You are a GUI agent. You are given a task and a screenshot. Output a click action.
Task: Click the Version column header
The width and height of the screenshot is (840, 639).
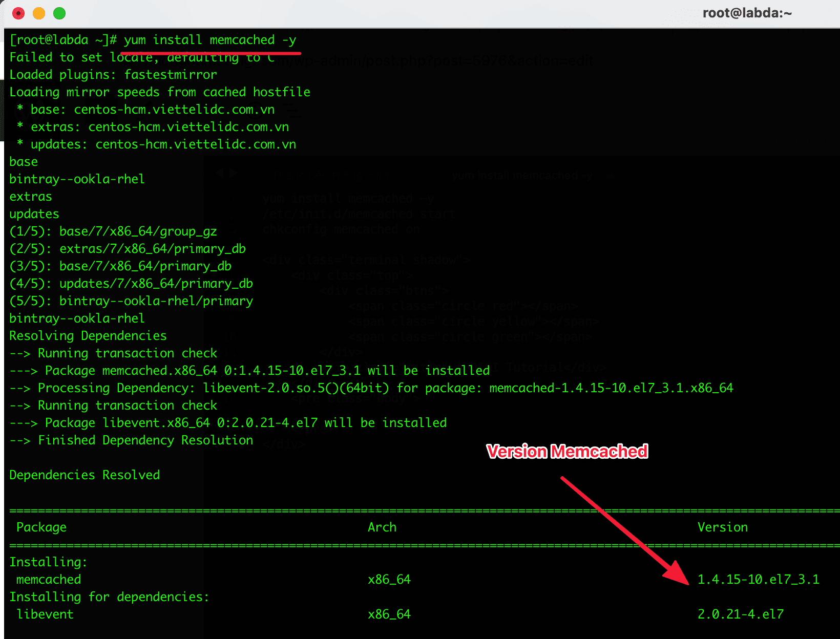(x=722, y=527)
